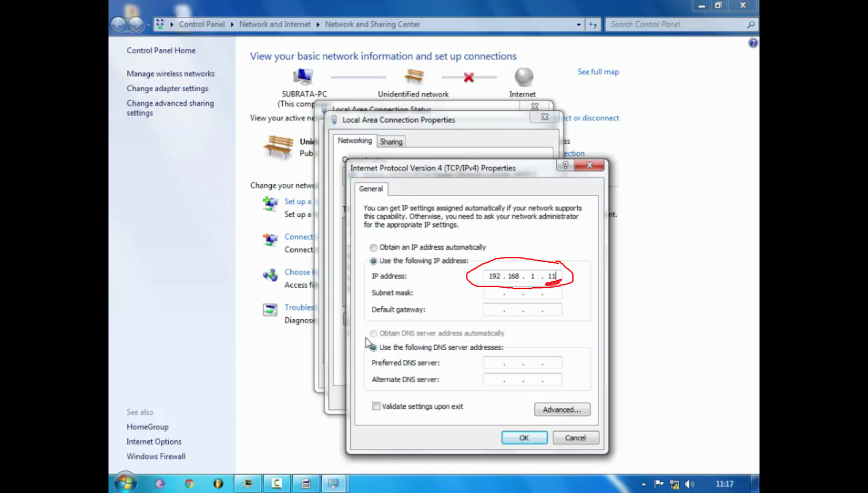Open the Set up a new connection option
The image size is (868, 493).
coord(270,204)
